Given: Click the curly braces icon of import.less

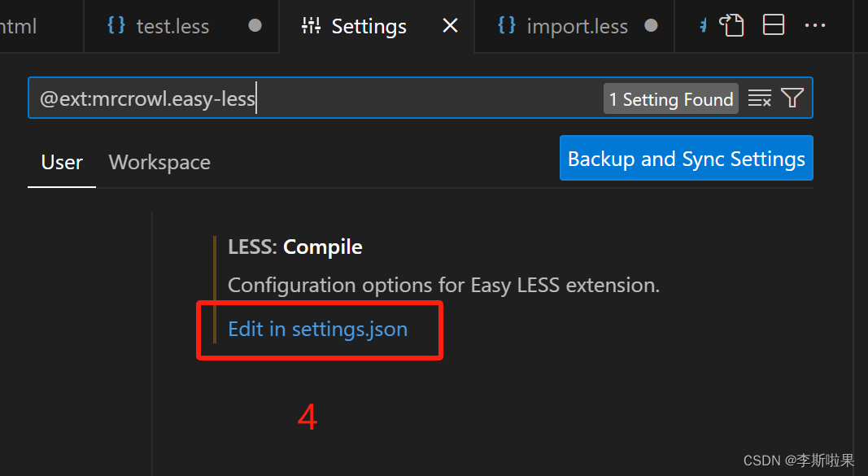Looking at the screenshot, I should pyautogui.click(x=507, y=25).
